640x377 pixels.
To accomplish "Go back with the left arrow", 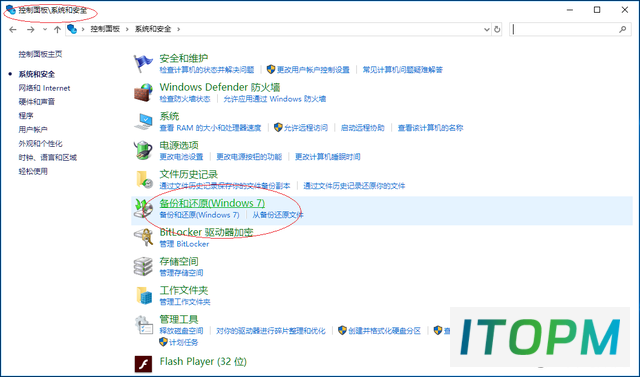I will (x=13, y=29).
